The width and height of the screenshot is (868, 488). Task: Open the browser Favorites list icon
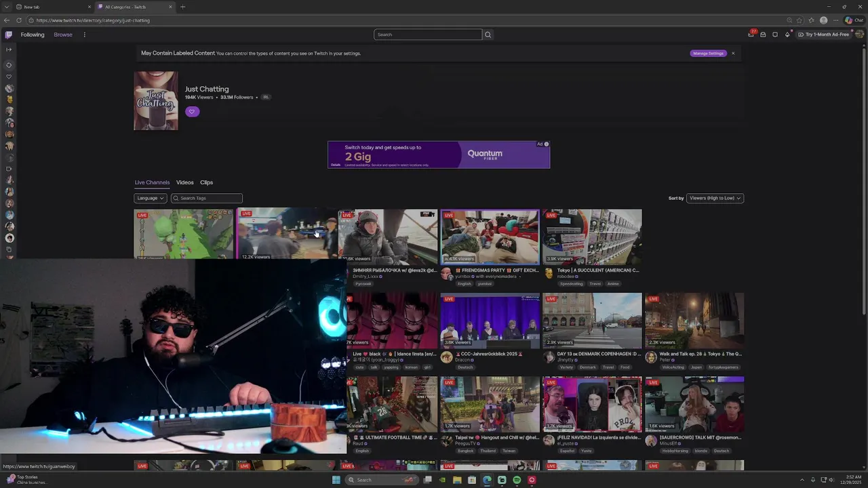812,20
